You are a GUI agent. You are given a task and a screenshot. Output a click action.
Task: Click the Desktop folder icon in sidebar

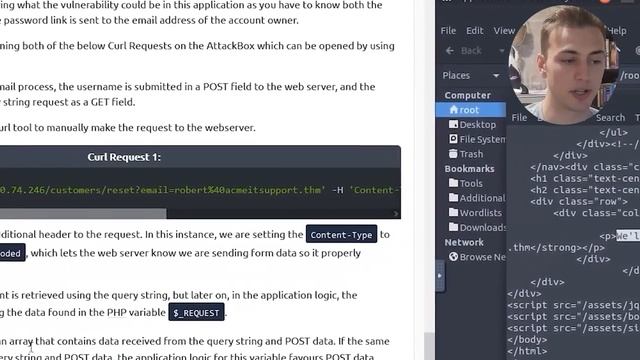[x=453, y=124]
